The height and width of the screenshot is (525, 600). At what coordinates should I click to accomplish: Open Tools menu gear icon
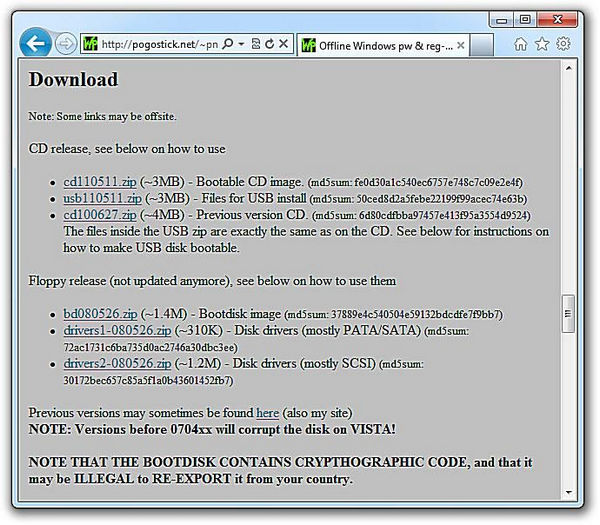coord(564,44)
